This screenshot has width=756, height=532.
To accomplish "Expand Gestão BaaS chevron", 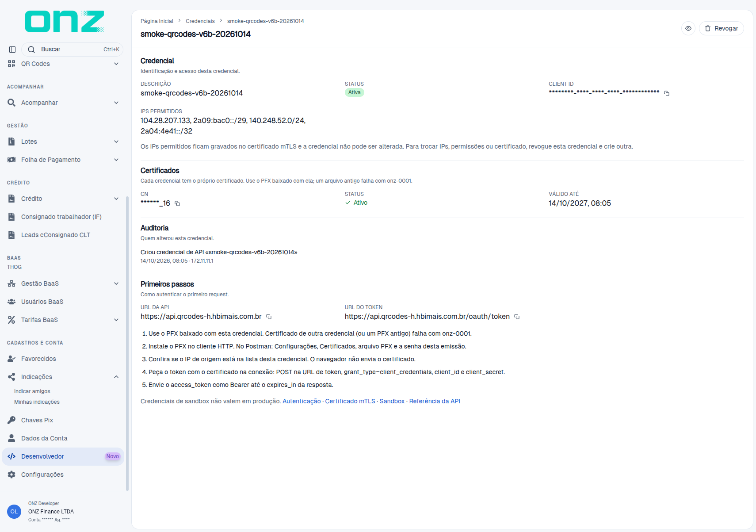I will pyautogui.click(x=116, y=283).
